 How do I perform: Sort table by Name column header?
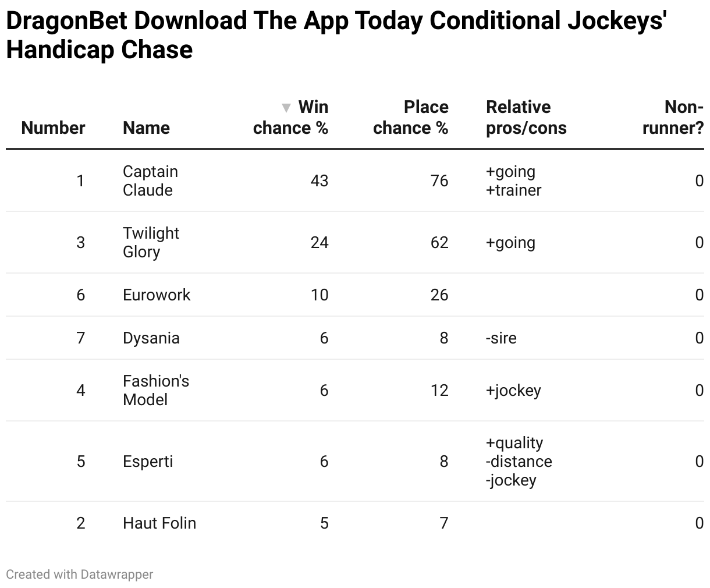(146, 128)
